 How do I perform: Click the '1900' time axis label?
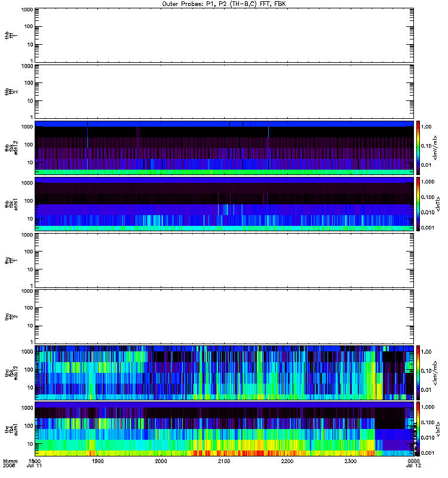point(98,461)
